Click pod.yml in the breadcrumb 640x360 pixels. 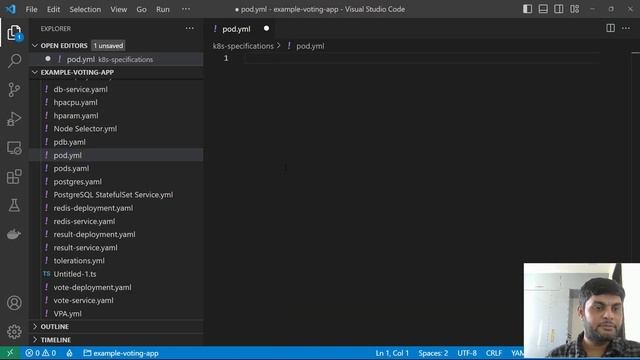click(310, 46)
